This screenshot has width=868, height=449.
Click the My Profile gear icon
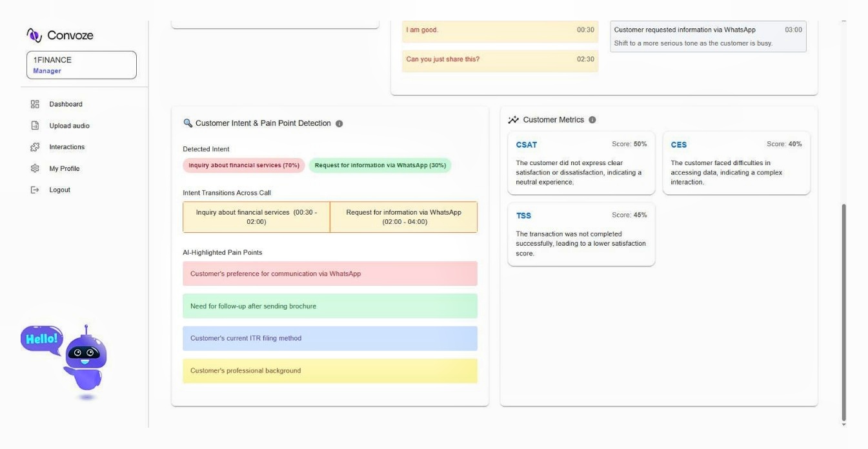(35, 168)
